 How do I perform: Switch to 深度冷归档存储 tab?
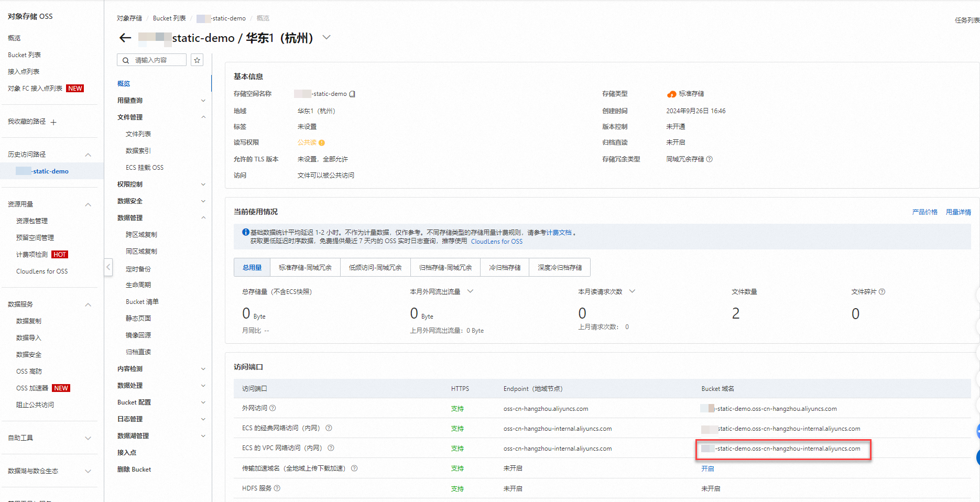coord(560,267)
